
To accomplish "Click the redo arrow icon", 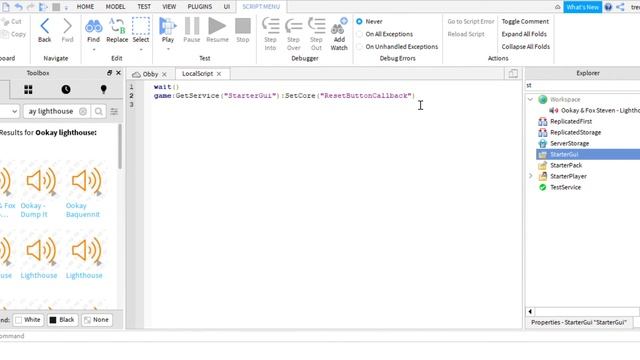I will pyautogui.click(x=31, y=7).
